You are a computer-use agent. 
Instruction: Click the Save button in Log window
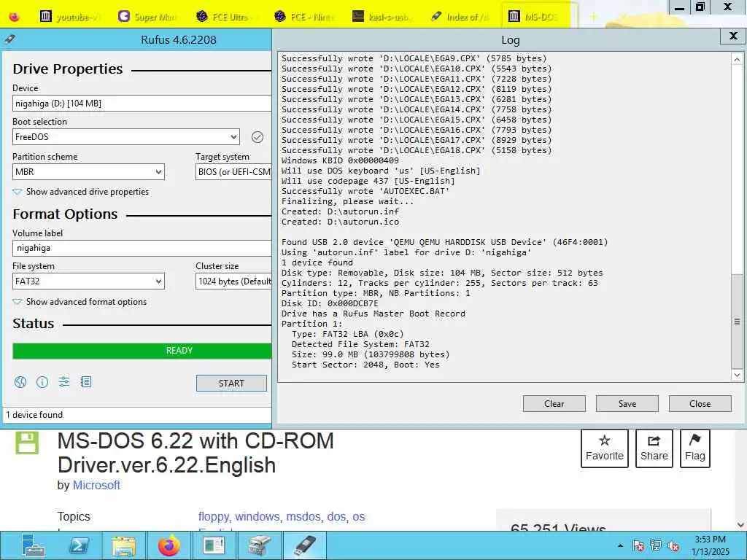point(627,404)
